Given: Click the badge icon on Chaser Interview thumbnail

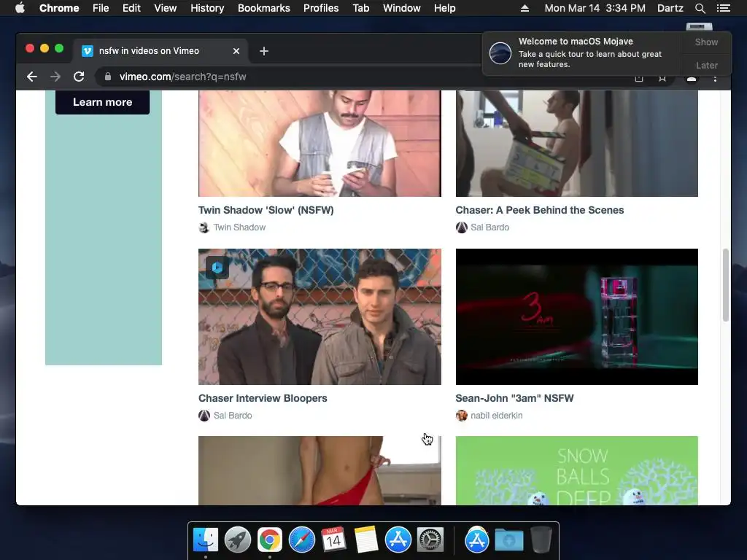Looking at the screenshot, I should pos(217,268).
